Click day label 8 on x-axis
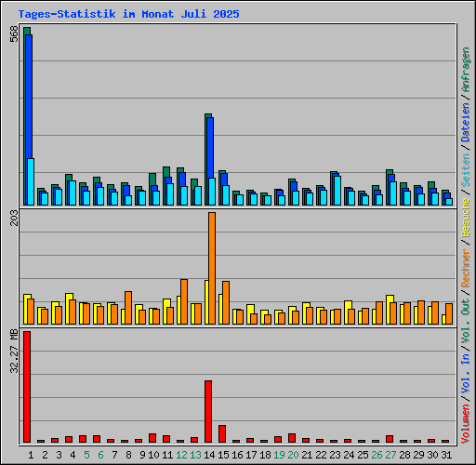476x465 pixels. [x=128, y=455]
